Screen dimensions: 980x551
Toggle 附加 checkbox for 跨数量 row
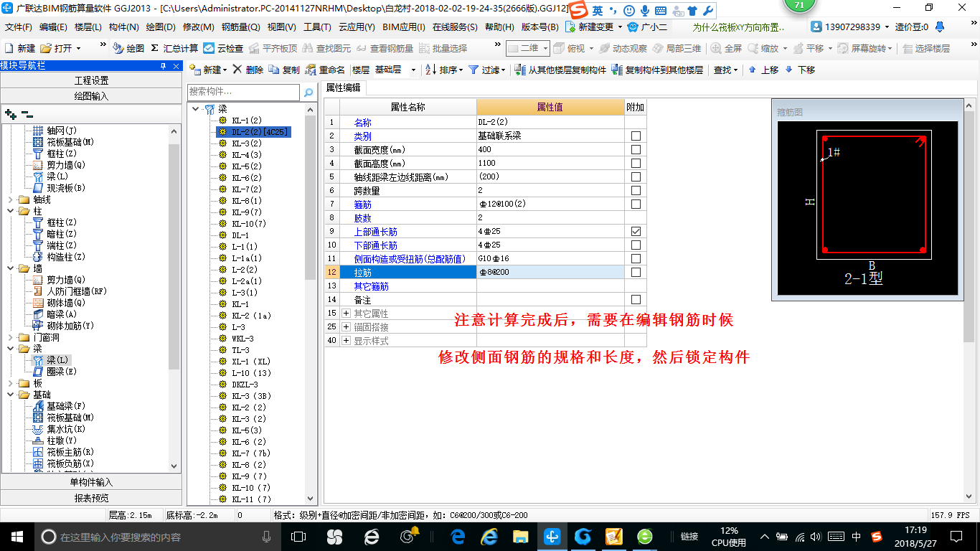[x=636, y=191]
